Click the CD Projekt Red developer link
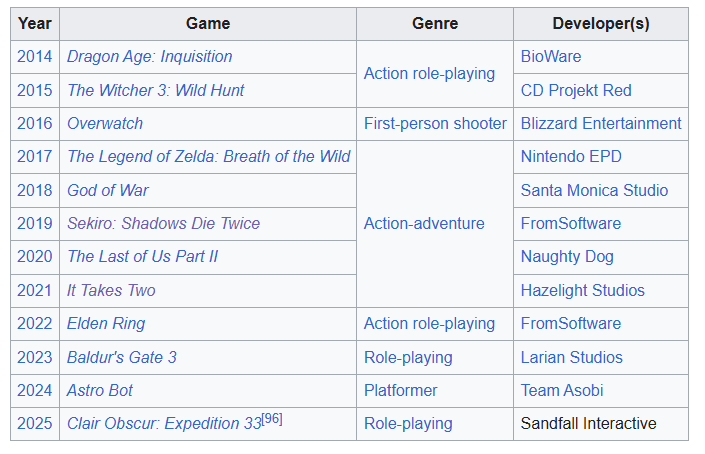The width and height of the screenshot is (705, 454). (x=576, y=90)
